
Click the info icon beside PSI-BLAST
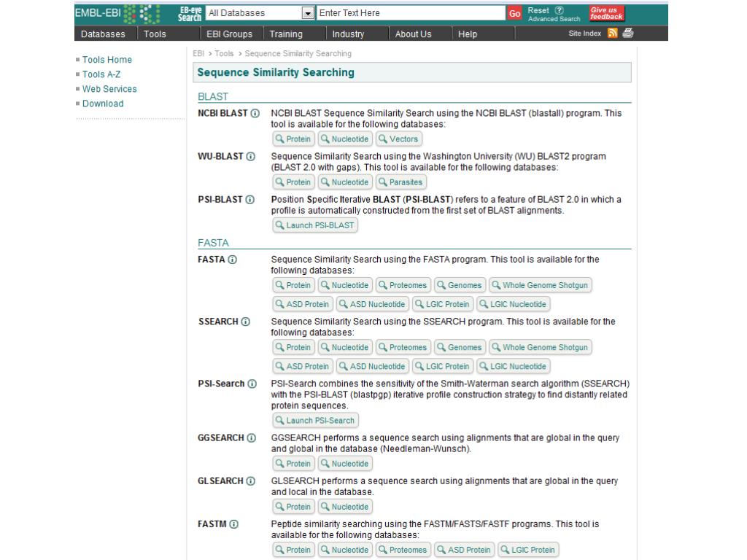coord(249,200)
